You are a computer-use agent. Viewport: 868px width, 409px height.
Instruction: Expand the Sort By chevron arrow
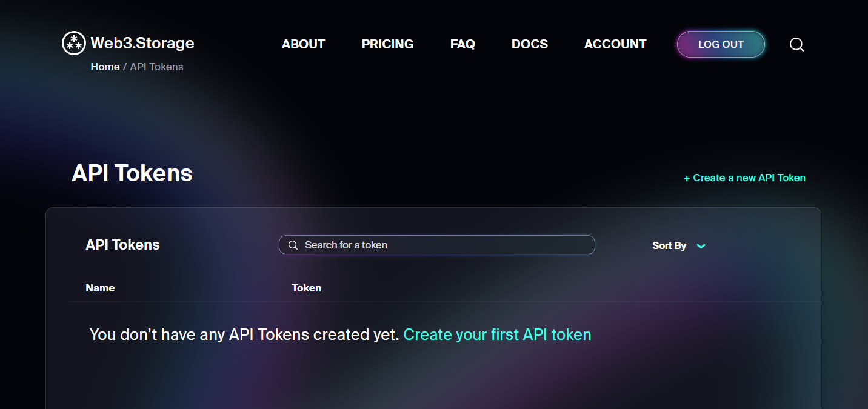click(701, 245)
